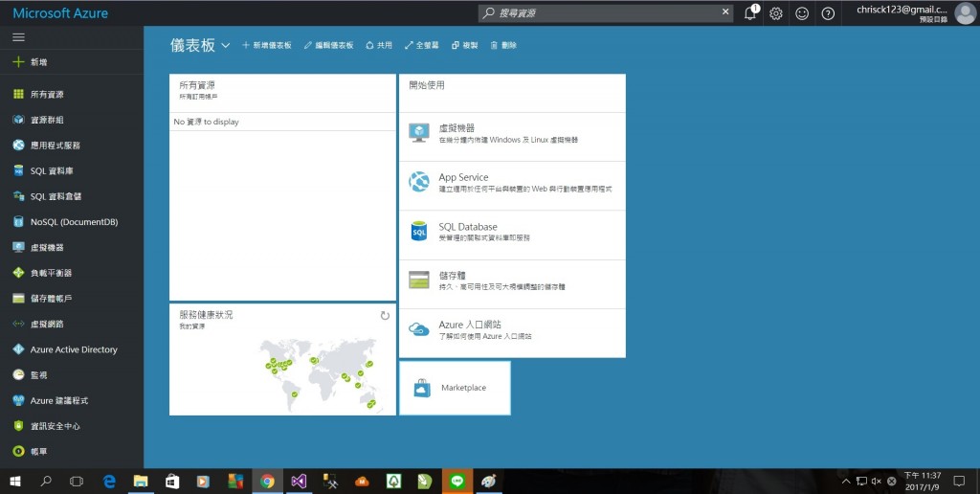
Task: Open the help question mark
Action: (828, 13)
